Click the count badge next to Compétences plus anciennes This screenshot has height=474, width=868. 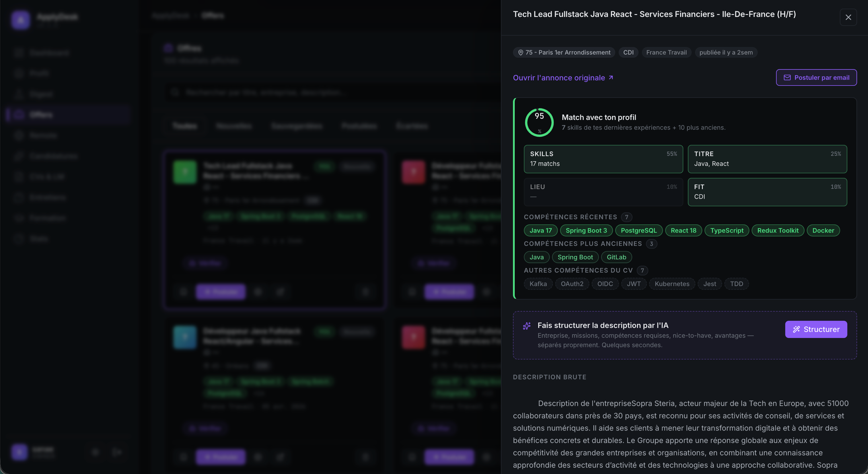click(651, 244)
